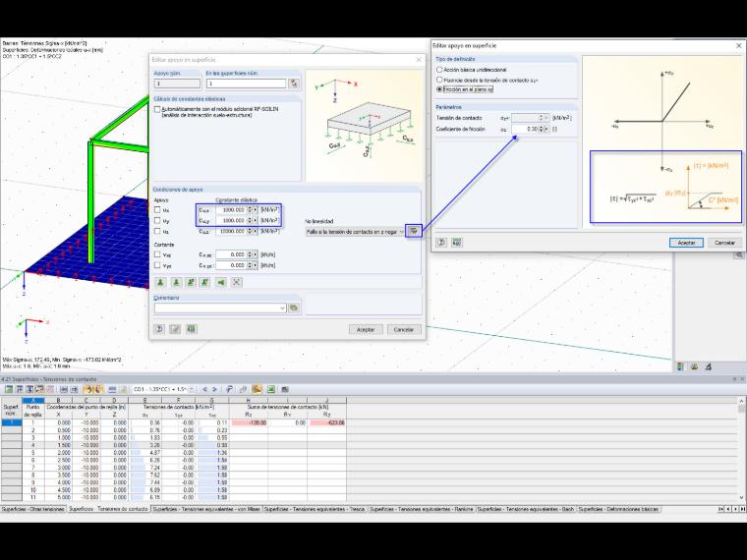This screenshot has height=560, width=747.
Task: Open help icon in nonlinearity dialog
Action: pyautogui.click(x=441, y=243)
